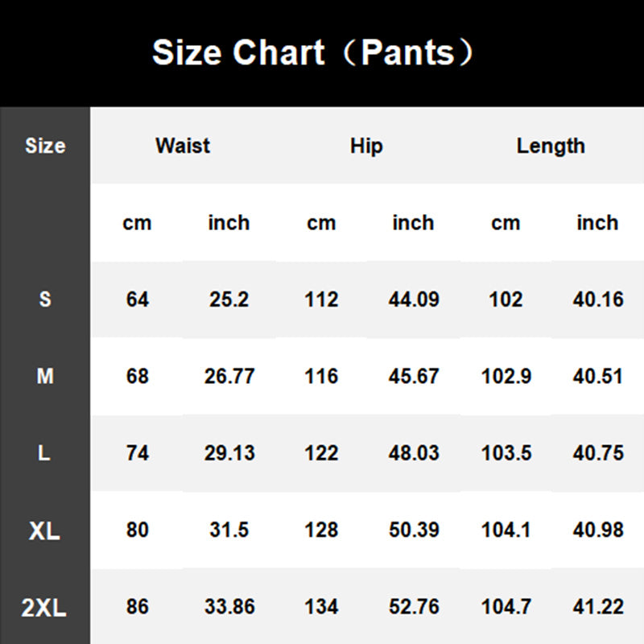Select the 116 cm hip value
This screenshot has height=644, width=644.
(x=321, y=376)
